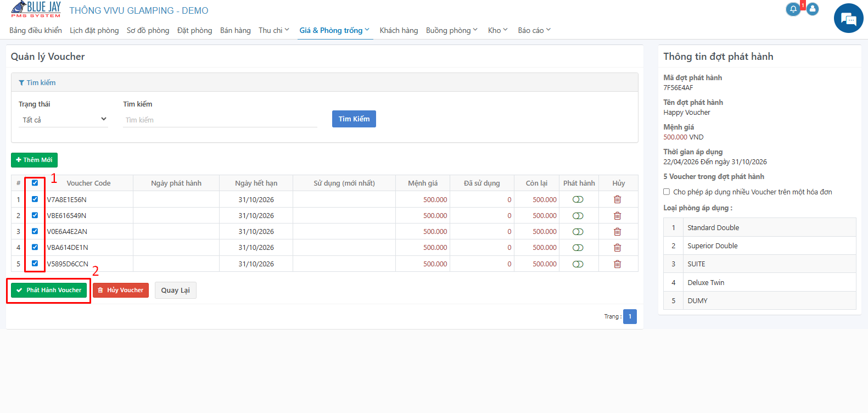This screenshot has height=413, width=868.
Task: Click the Quay Lại back button
Action: 176,290
